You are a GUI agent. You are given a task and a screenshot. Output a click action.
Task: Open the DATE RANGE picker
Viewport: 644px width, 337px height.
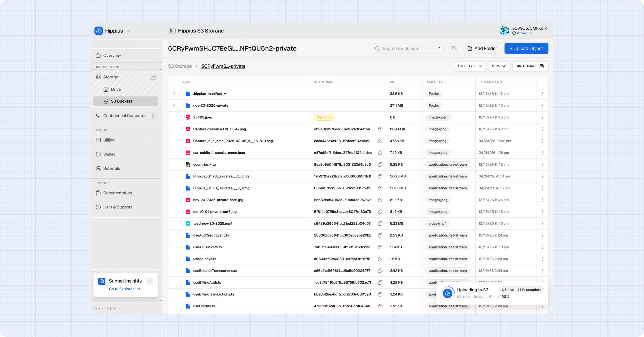tap(530, 66)
